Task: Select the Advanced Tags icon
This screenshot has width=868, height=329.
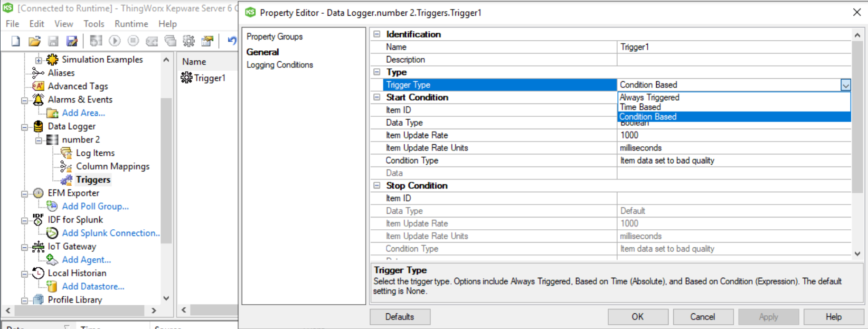Action: tap(38, 86)
